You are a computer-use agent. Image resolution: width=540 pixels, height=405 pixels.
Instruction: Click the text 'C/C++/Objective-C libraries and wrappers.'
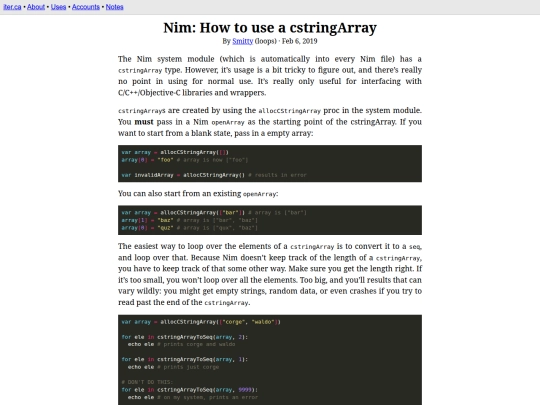click(x=192, y=93)
